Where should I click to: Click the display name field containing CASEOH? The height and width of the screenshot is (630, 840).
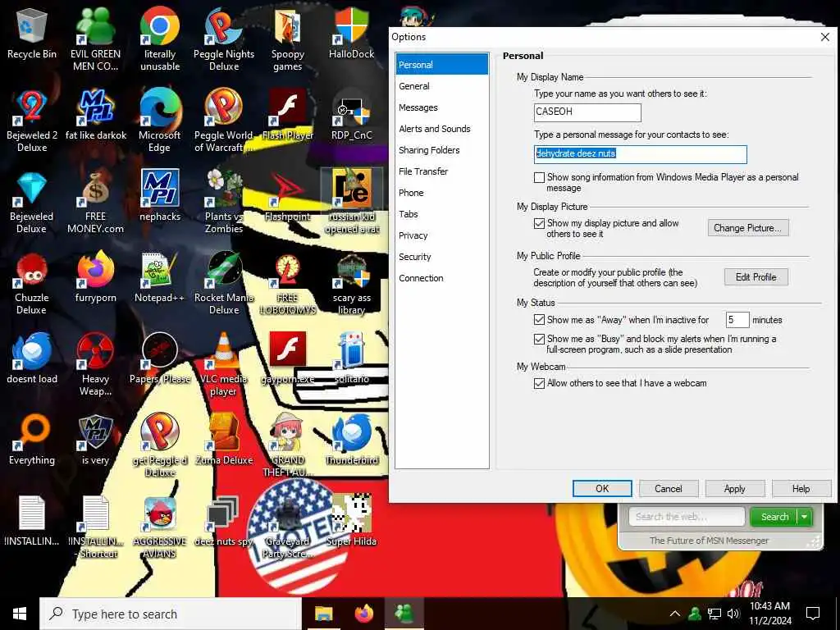(587, 112)
